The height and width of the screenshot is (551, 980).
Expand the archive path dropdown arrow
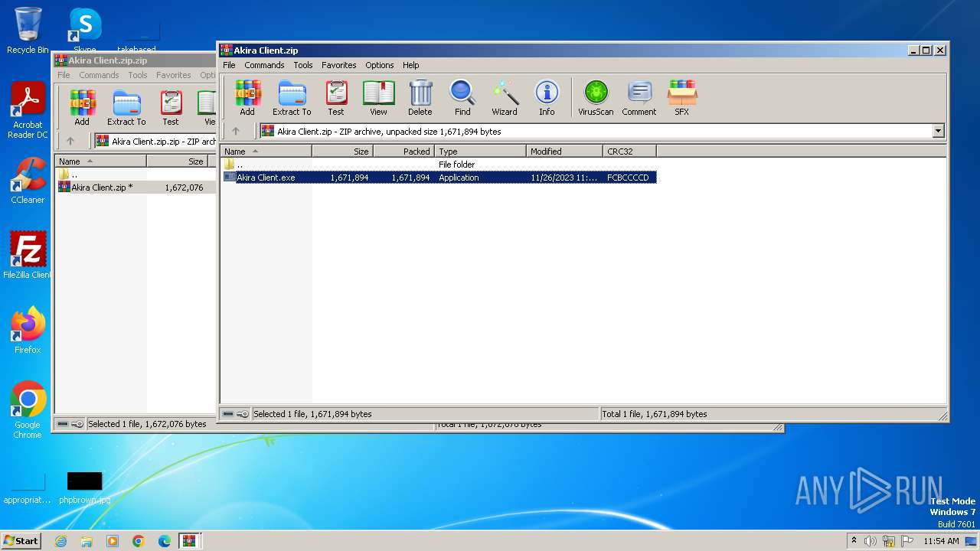pyautogui.click(x=939, y=131)
